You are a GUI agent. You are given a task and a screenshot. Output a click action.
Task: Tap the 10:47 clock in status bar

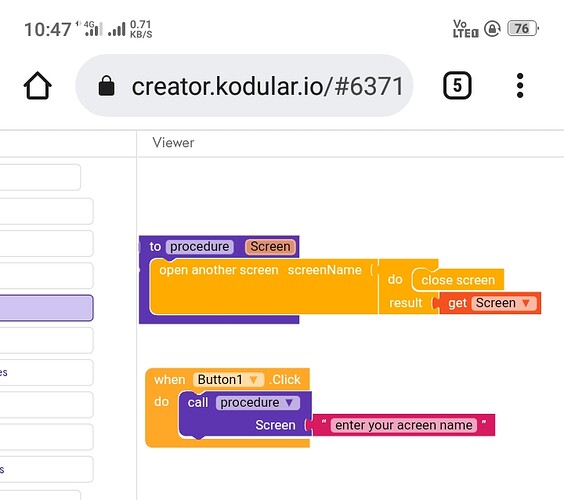click(47, 29)
